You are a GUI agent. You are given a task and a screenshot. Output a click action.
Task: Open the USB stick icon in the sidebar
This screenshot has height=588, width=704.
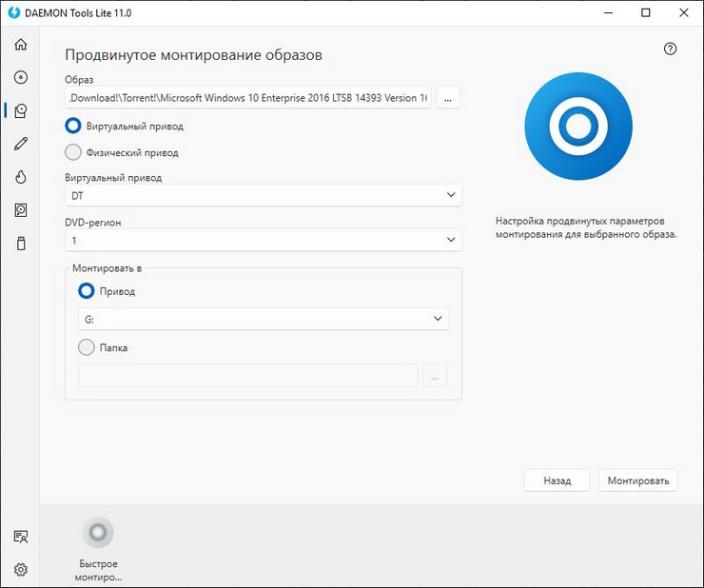pos(20,244)
